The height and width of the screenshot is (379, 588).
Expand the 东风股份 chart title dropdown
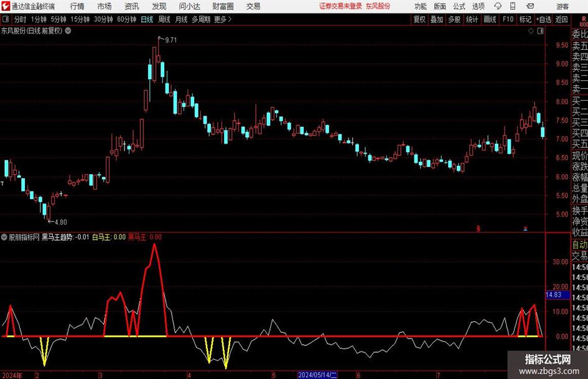click(x=68, y=30)
